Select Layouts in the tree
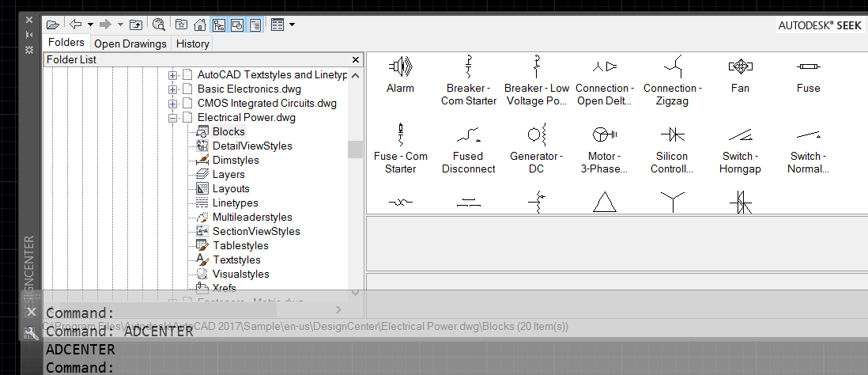The height and width of the screenshot is (375, 868). click(x=231, y=189)
